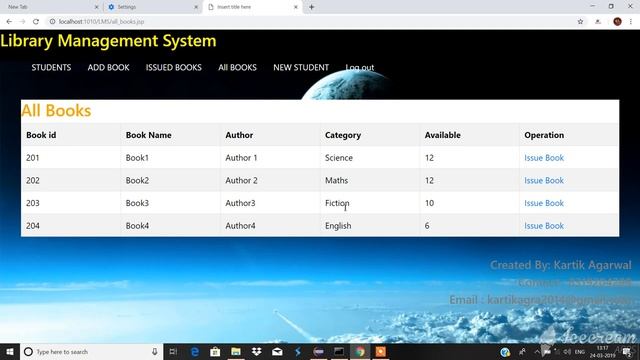Click the Library Management System title

pyautogui.click(x=108, y=41)
